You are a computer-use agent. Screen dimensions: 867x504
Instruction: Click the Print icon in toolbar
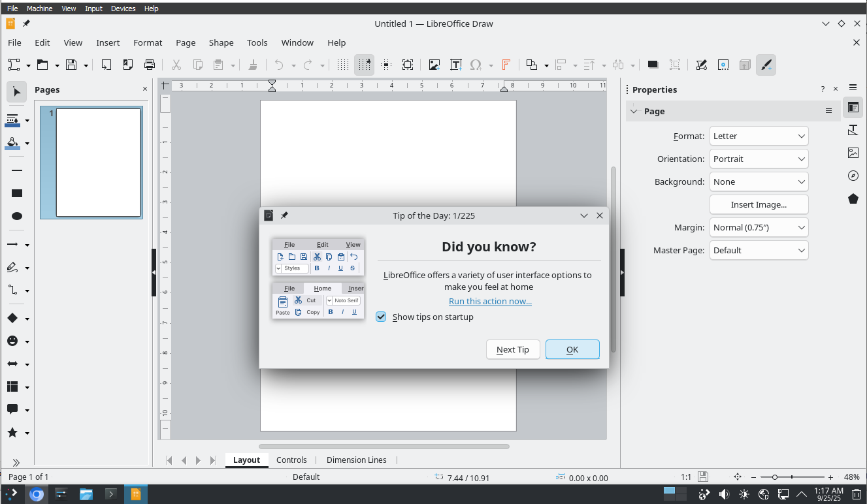click(150, 65)
